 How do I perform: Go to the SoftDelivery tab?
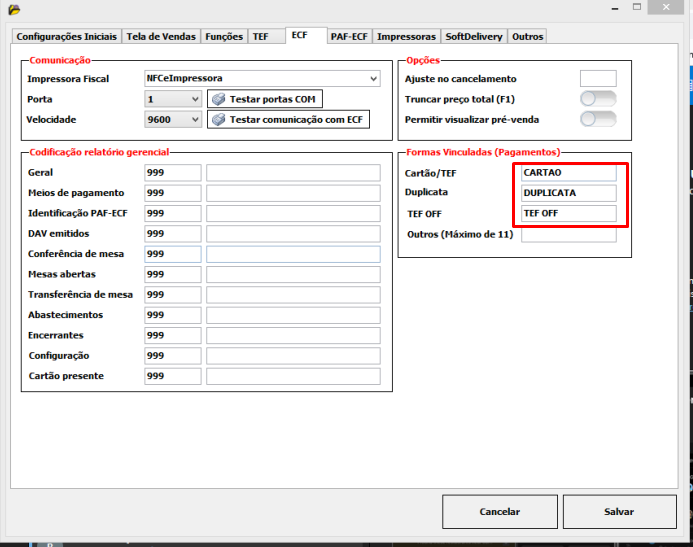474,37
